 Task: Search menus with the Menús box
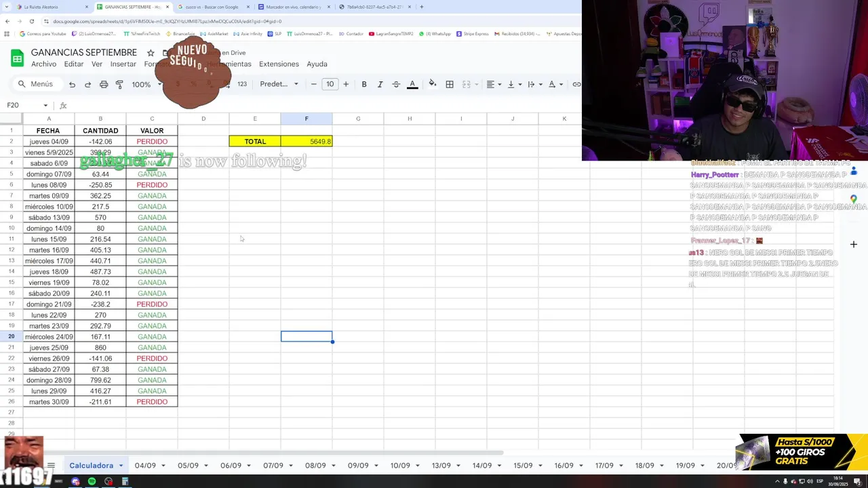coord(37,84)
